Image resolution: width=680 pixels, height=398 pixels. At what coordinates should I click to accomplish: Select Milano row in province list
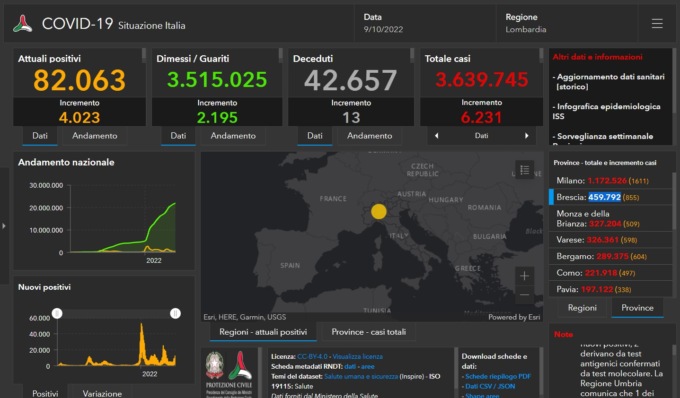tap(610, 180)
